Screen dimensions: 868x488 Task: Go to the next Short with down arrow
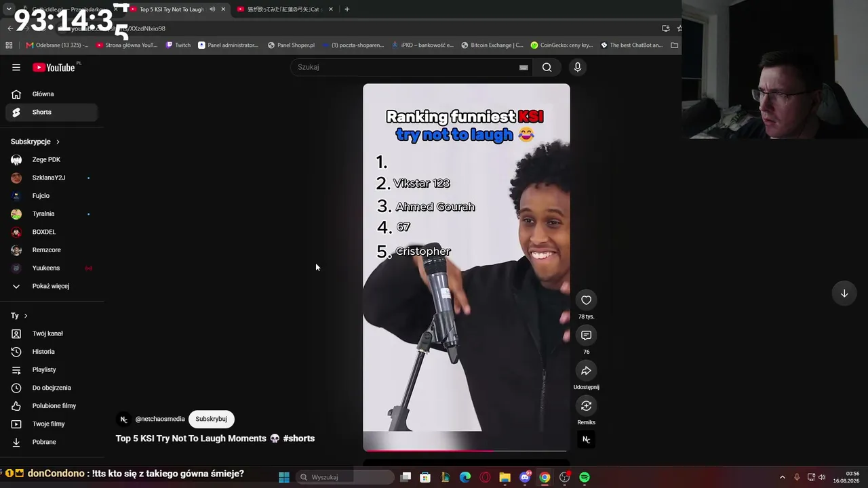click(x=844, y=293)
